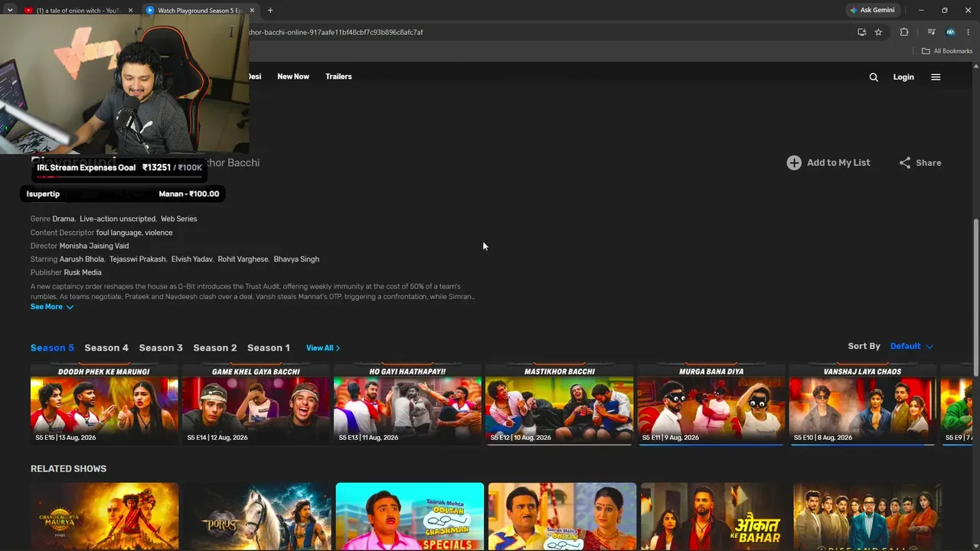Open the Game Khel Gaya Bacchi episode thumbnail
The image size is (980, 551).
256,405
